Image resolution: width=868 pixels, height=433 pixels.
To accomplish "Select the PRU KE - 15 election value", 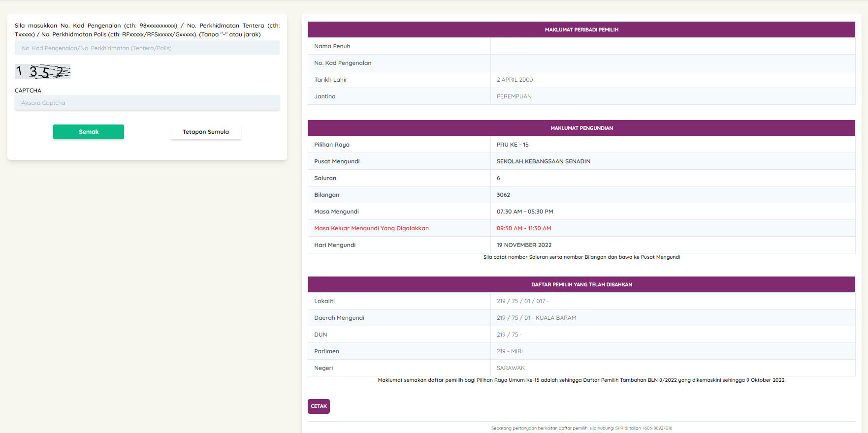I will coord(512,145).
